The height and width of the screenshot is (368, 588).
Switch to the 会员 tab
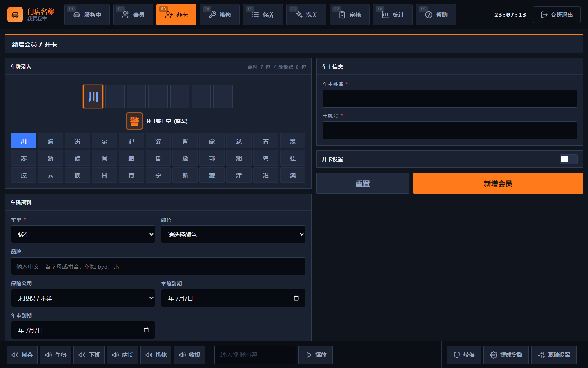(133, 15)
